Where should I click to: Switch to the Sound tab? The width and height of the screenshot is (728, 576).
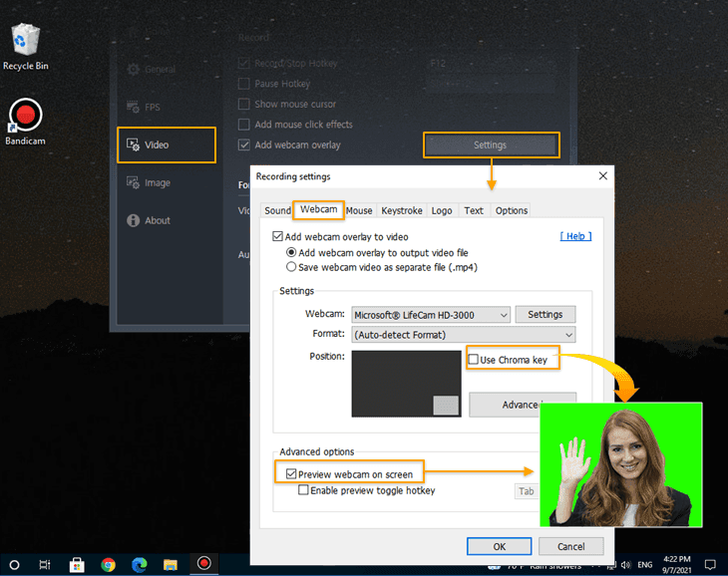(x=277, y=210)
